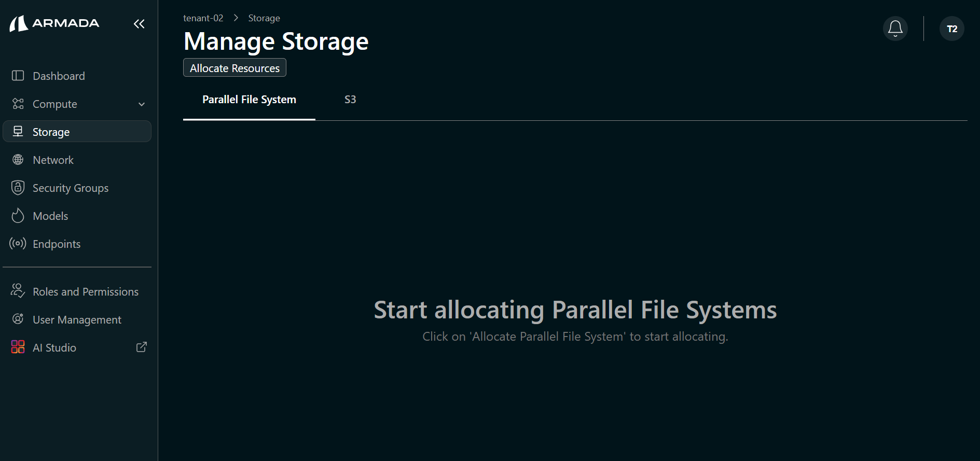Click the Storage breadcrumb item

(264, 18)
